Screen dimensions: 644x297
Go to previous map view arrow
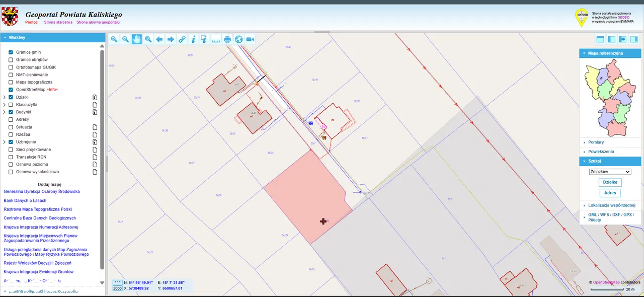(x=159, y=39)
